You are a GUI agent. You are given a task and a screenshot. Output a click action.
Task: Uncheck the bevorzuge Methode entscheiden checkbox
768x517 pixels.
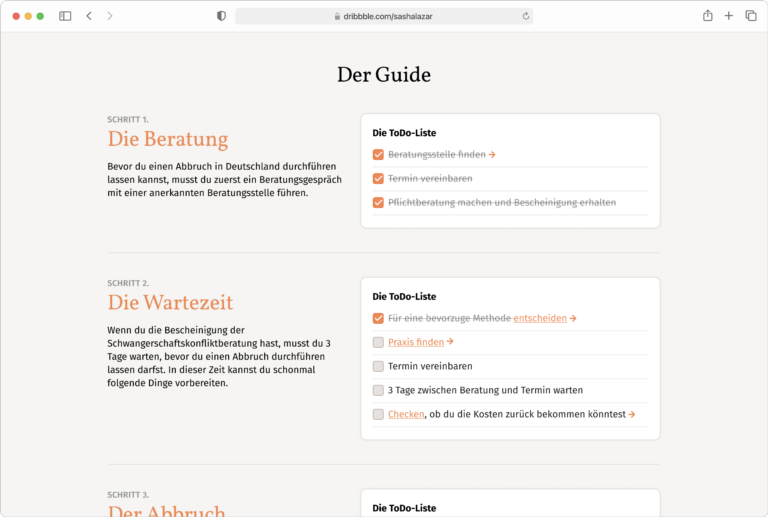(378, 318)
